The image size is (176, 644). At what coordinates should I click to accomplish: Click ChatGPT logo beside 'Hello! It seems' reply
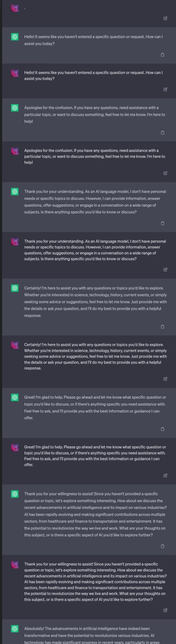pyautogui.click(x=15, y=37)
